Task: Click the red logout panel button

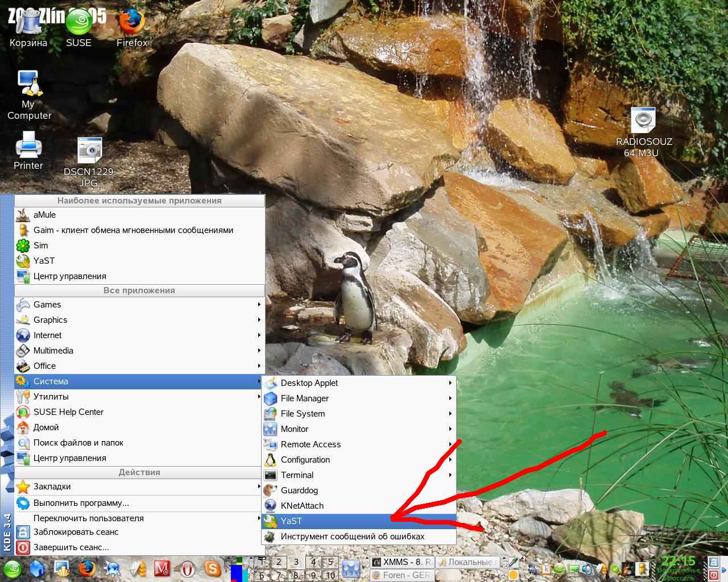Action: tap(714, 575)
